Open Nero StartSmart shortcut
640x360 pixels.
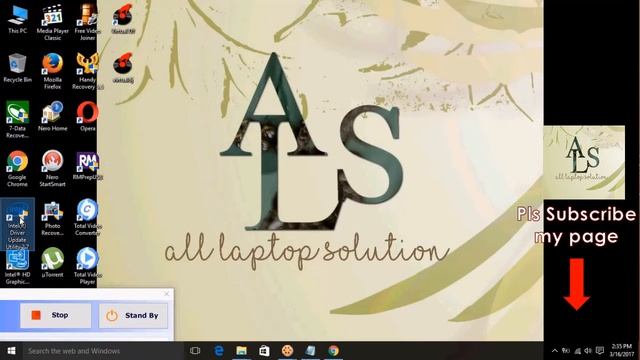tap(52, 169)
